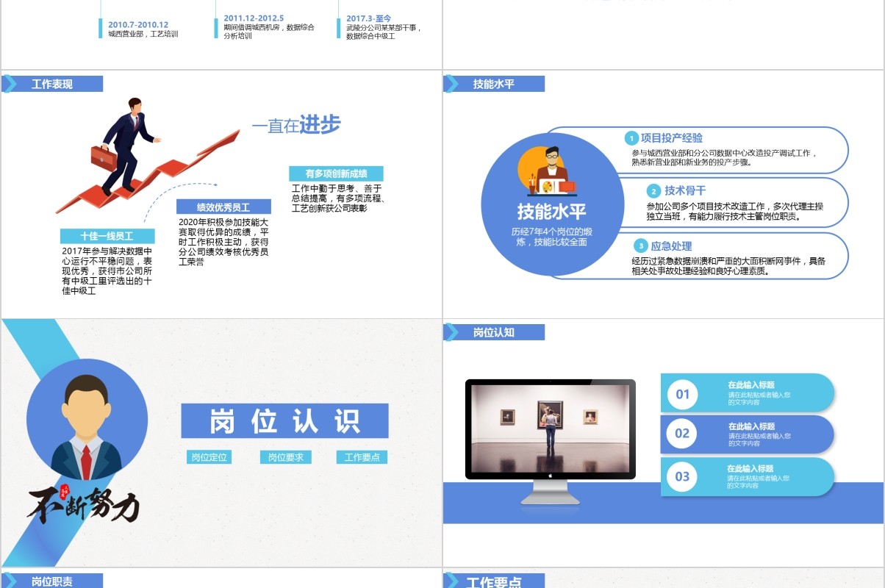Screen dimensions: 885x588
Task: Select the bottom 工作要点 section header
Action: pos(494,582)
